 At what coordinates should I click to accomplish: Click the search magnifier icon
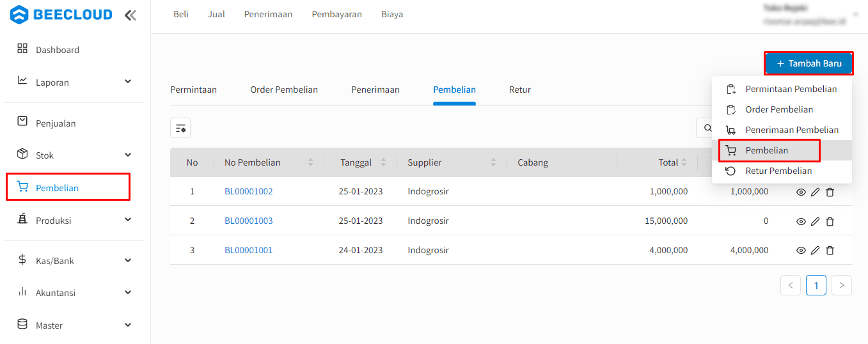click(x=707, y=128)
